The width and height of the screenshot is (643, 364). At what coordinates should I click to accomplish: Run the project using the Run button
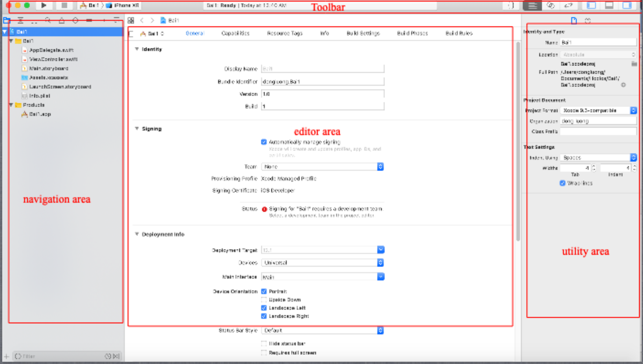tap(43, 6)
